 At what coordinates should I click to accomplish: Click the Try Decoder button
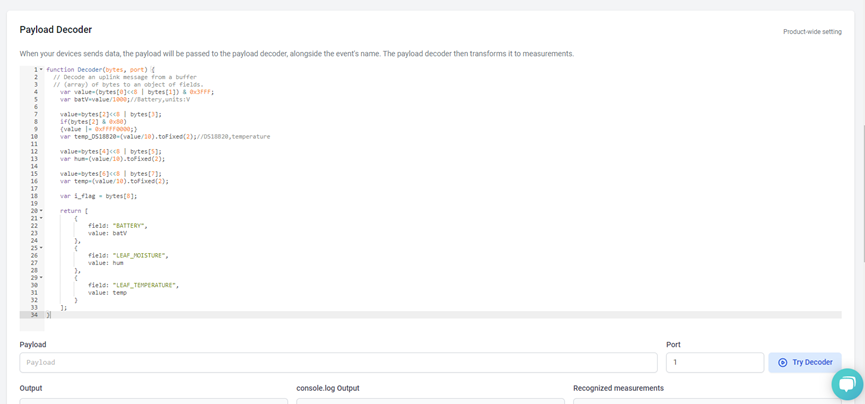click(x=805, y=363)
